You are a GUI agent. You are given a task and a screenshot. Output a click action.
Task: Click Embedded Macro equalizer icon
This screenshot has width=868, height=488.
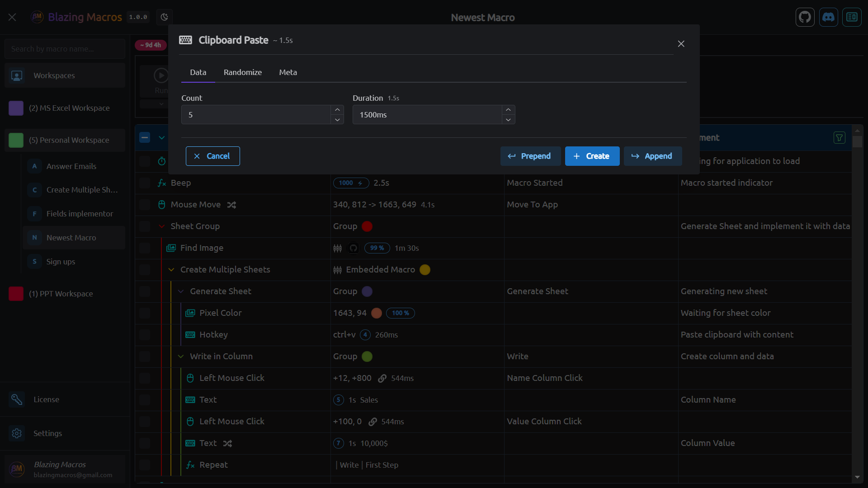click(337, 270)
